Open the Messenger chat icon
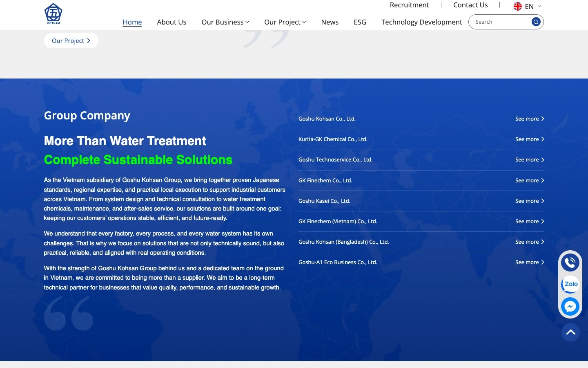Viewport: 588px width, 368px height. pyautogui.click(x=570, y=306)
